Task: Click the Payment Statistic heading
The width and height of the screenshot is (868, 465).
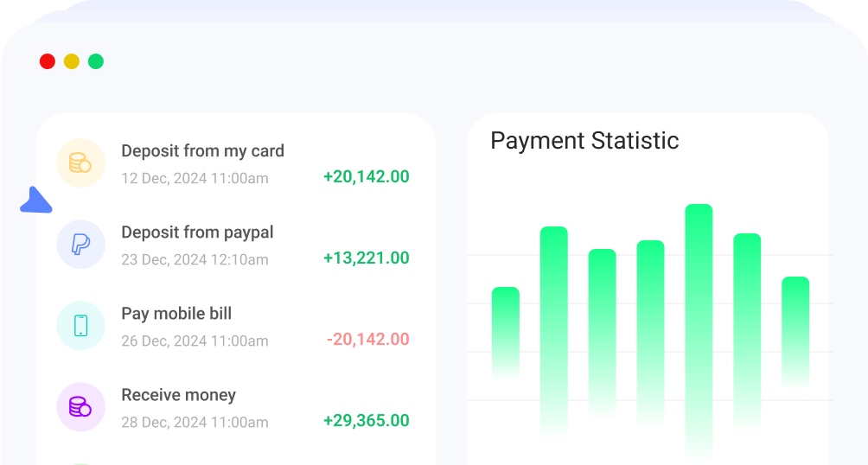Action: pos(584,140)
